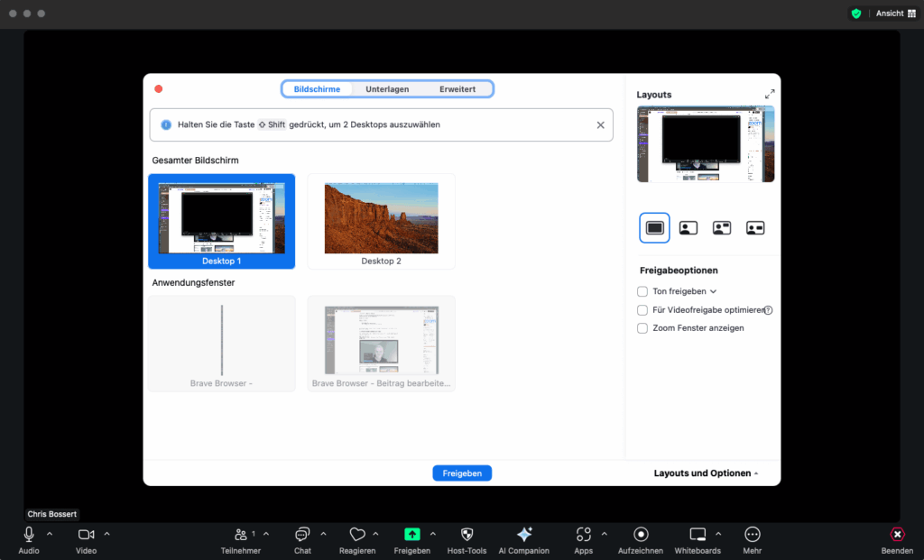Viewport: 924px width, 560px height.
Task: Click the blue Freigeben button
Action: (462, 473)
